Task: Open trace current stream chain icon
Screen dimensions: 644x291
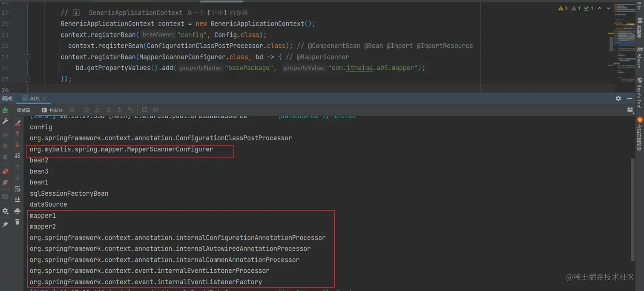Action: (155, 110)
